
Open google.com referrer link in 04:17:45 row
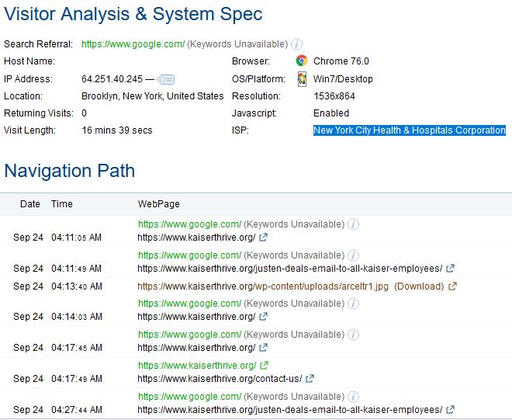[189, 335]
